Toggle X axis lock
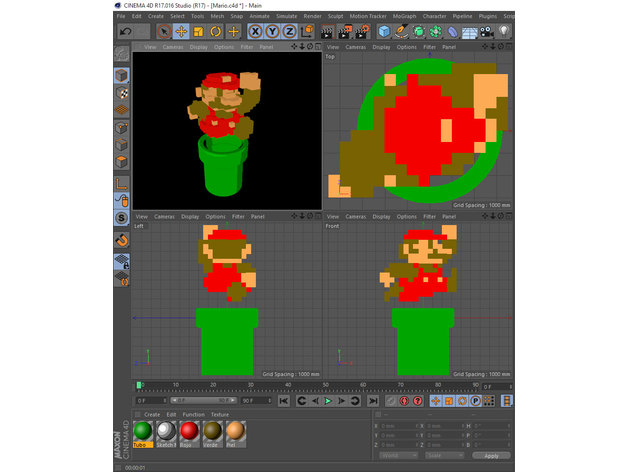Viewport: 628px width, 472px height. coord(255,31)
